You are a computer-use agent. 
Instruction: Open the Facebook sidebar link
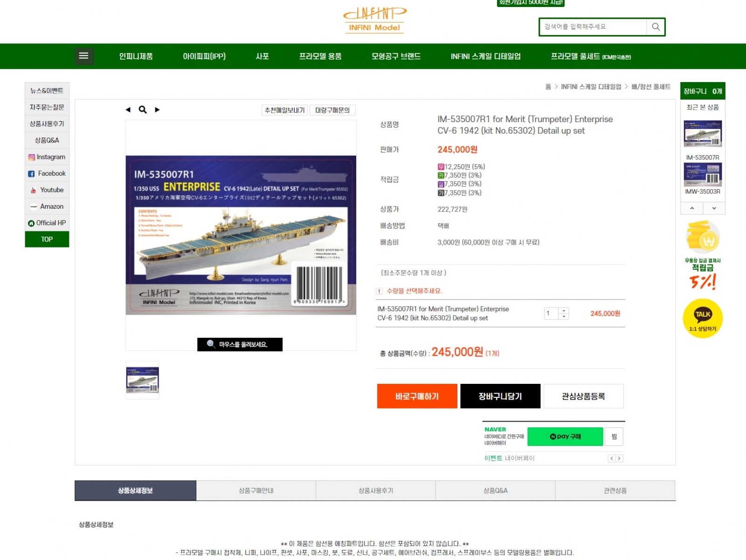pos(47,174)
